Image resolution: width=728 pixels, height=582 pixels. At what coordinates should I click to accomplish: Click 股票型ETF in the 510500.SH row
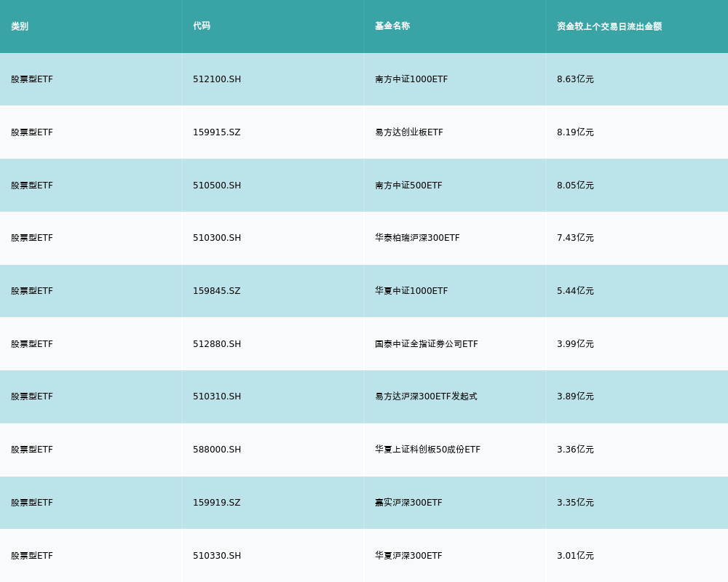click(x=32, y=186)
